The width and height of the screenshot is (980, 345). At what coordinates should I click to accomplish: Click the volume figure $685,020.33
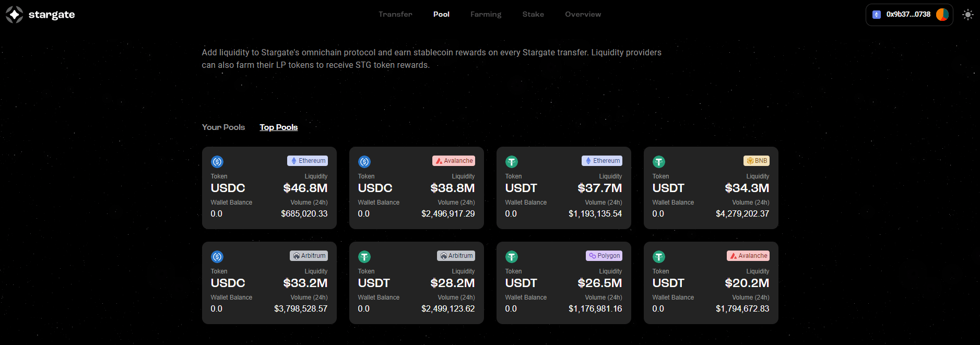click(x=304, y=214)
